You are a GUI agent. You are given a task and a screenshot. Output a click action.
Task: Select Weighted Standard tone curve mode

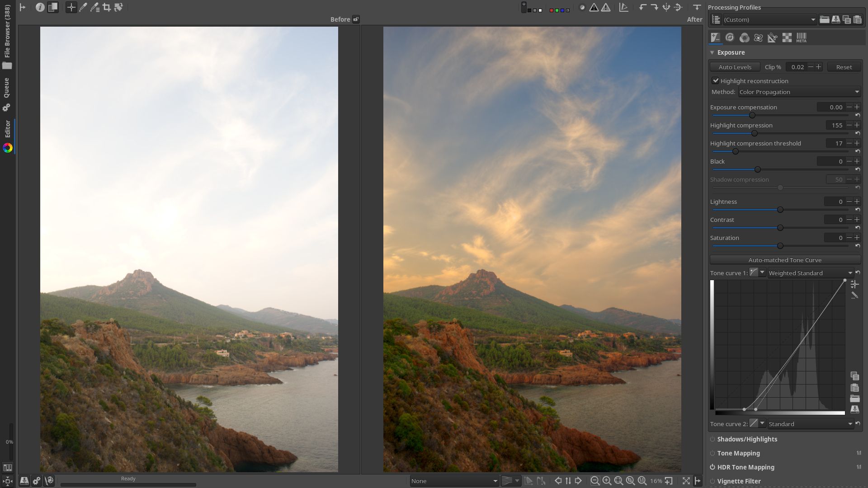(808, 273)
